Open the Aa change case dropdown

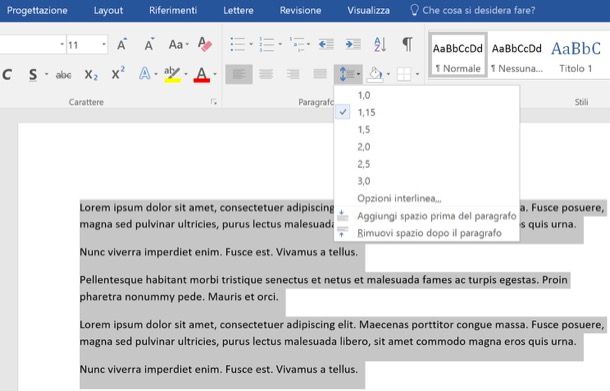[179, 44]
